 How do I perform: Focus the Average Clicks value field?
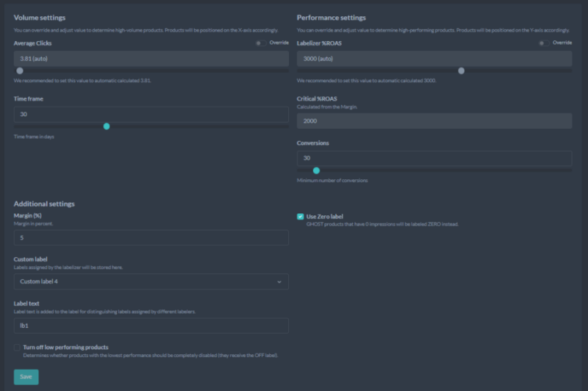point(151,59)
